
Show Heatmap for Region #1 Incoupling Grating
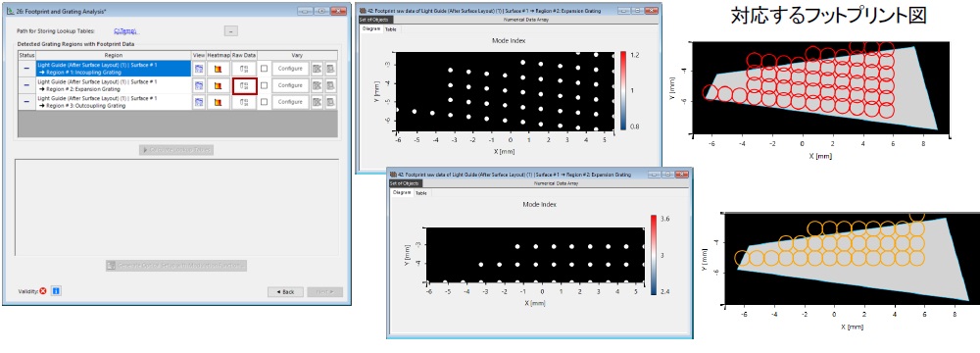click(x=219, y=69)
